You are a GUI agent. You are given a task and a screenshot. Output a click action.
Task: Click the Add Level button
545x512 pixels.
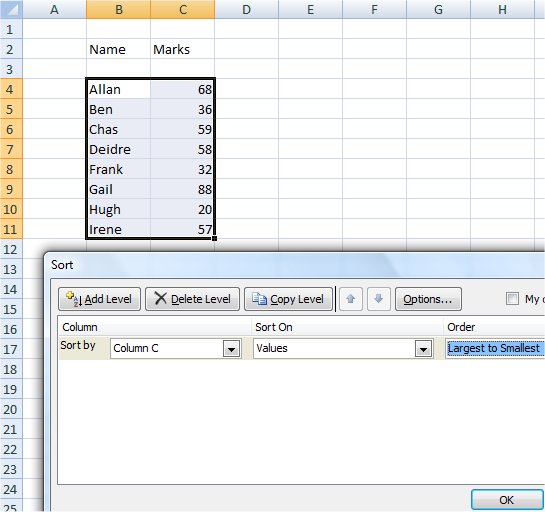99,299
